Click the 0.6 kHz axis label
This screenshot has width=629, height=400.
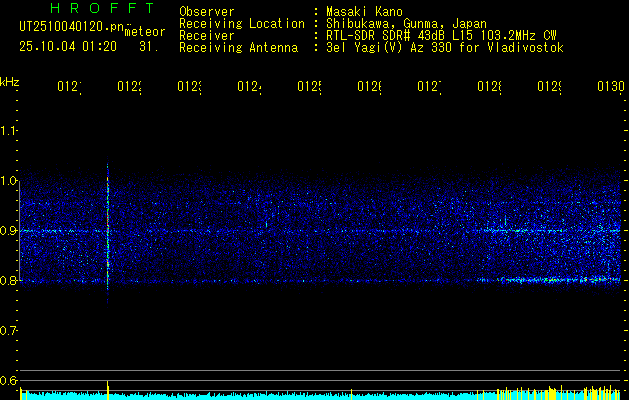8,381
